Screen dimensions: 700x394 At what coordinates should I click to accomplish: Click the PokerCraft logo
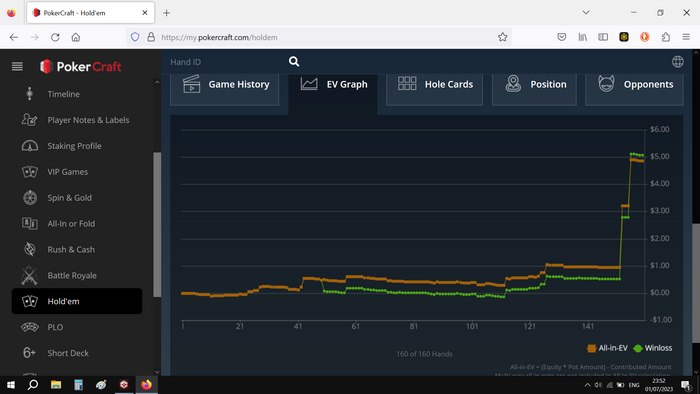(80, 66)
